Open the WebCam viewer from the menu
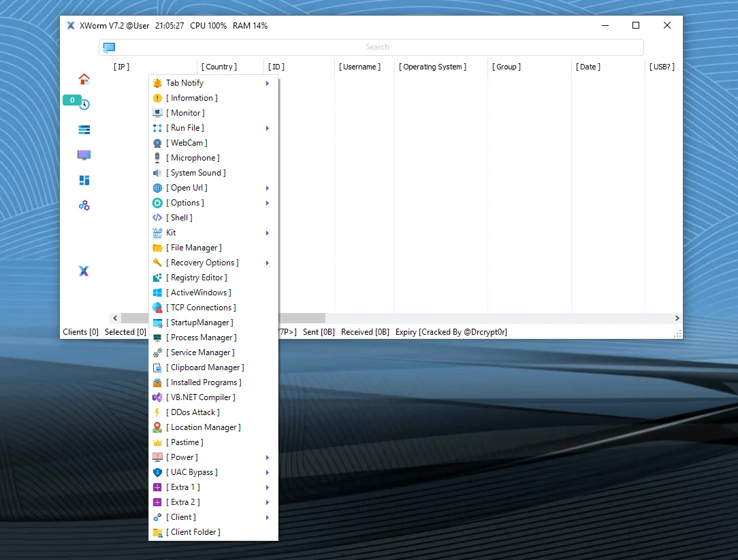Screen dimensions: 738x560 (x=187, y=142)
